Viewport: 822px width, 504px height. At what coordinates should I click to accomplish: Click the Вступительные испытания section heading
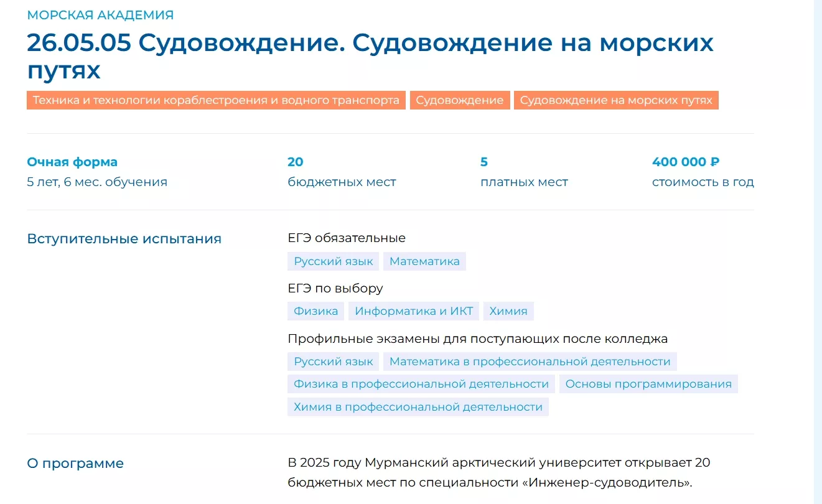(124, 239)
